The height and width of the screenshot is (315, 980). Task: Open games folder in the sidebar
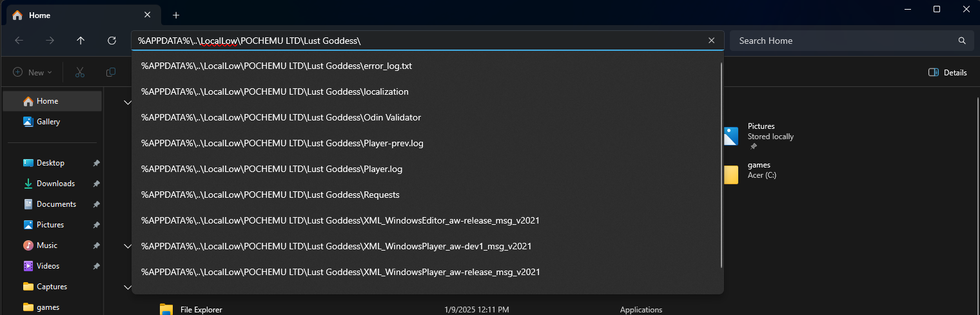pos(52,307)
